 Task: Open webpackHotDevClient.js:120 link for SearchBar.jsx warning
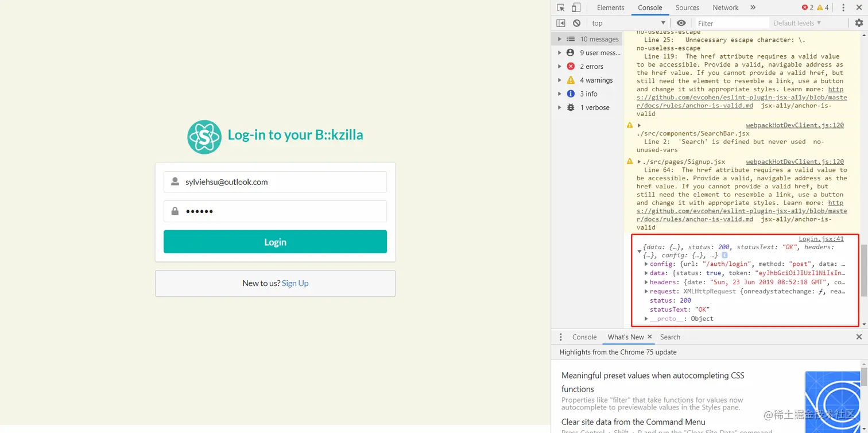[795, 125]
